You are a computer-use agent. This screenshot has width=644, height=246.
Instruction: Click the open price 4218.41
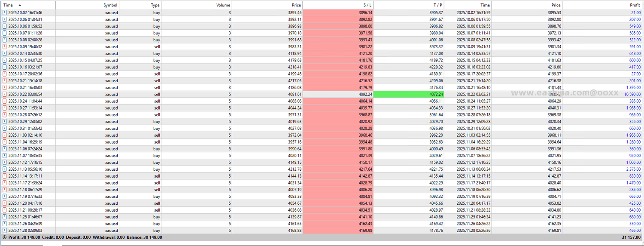click(295, 67)
